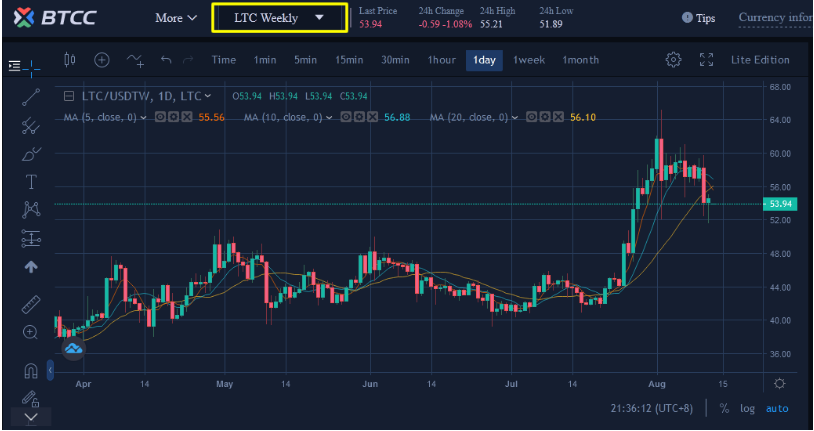Screen dimensions: 814x431
Task: Select the pitchfork tool
Action: tap(31, 126)
